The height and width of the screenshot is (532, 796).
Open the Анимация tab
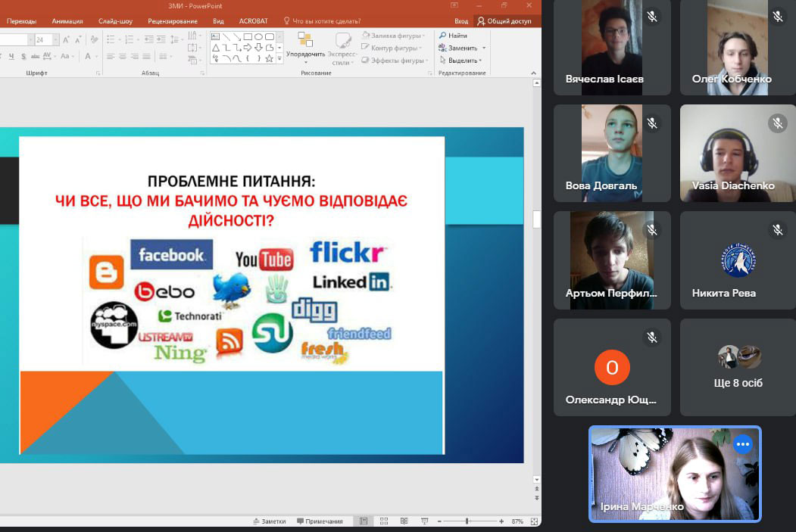click(67, 20)
